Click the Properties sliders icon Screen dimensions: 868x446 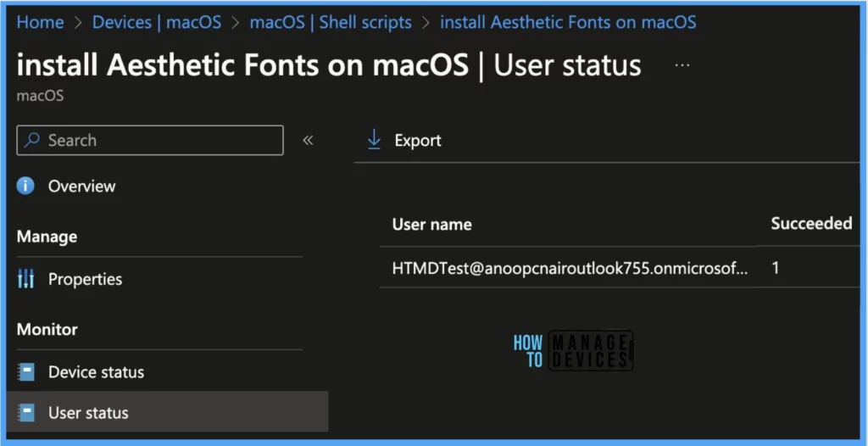coord(26,279)
